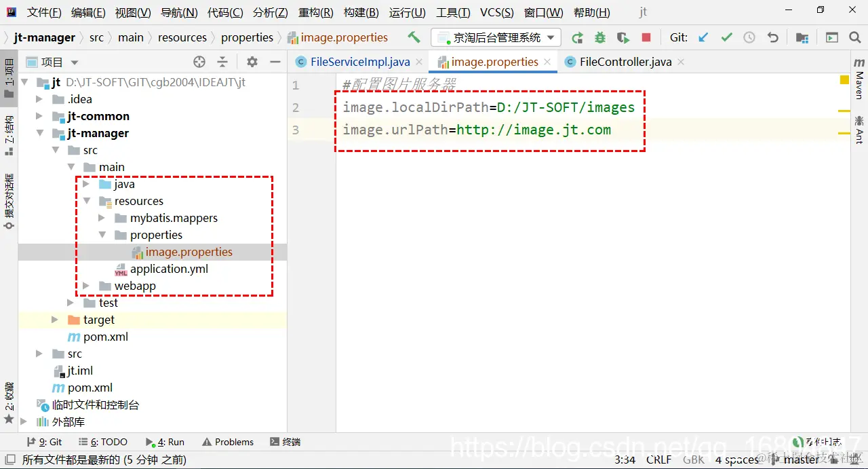Change CRLF line separator in status bar
This screenshot has width=868, height=469.
coord(658,459)
